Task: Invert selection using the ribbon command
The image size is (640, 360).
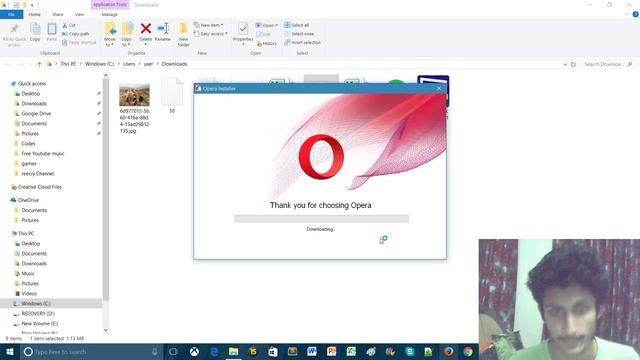Action: tap(302, 42)
